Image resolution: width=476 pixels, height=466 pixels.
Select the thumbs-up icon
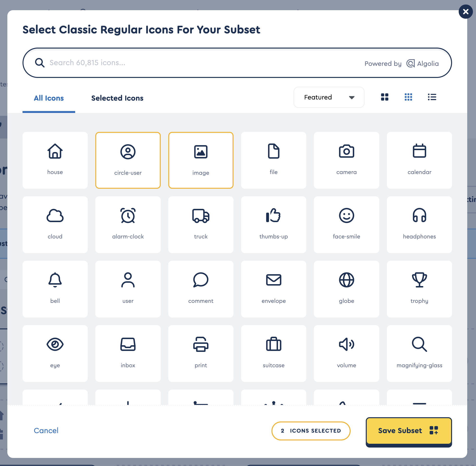[x=273, y=224]
